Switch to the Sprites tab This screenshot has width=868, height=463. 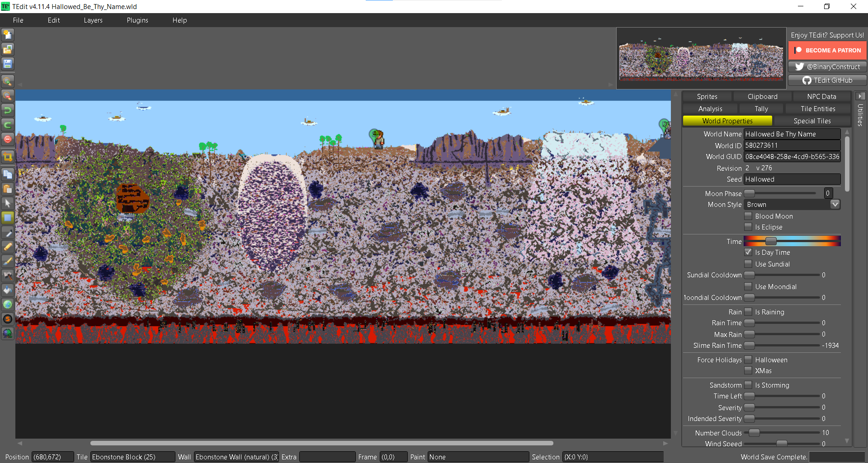pyautogui.click(x=707, y=96)
